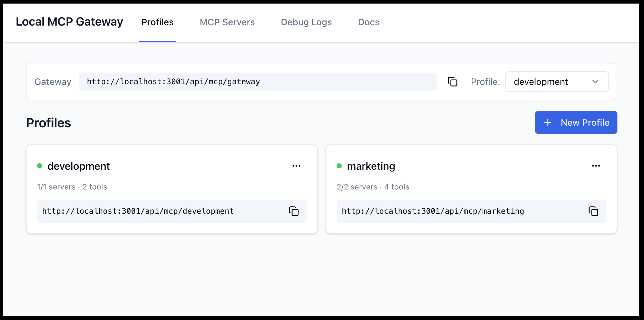Image resolution: width=644 pixels, height=320 pixels.
Task: Click the green status dot on marketing profile
Action: coord(339,166)
